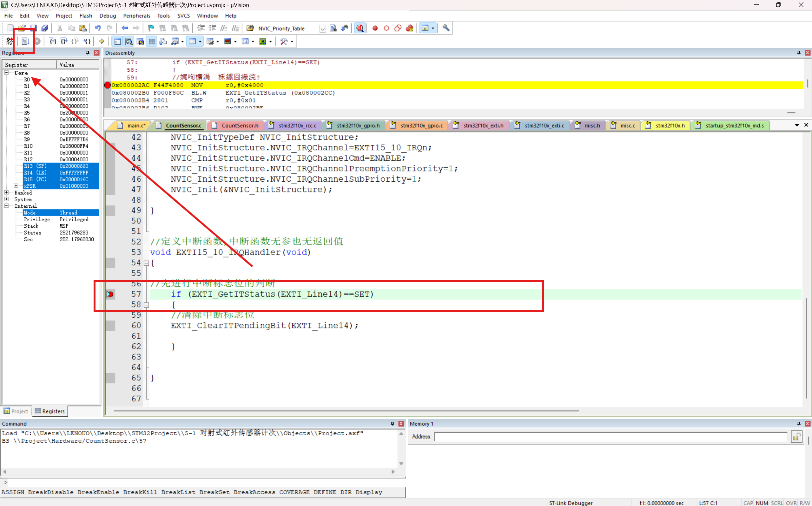812x506 pixels.
Task: Toggle the Command panel pin
Action: 393,424
